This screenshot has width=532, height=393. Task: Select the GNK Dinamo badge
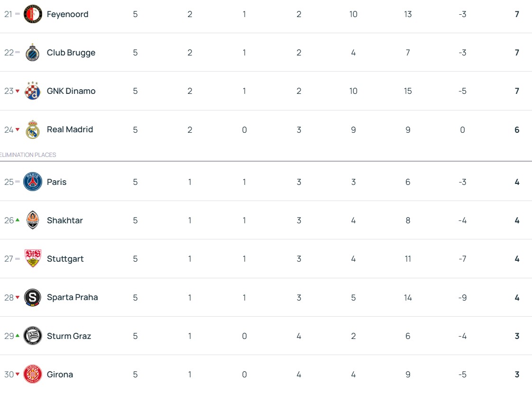pyautogui.click(x=33, y=91)
